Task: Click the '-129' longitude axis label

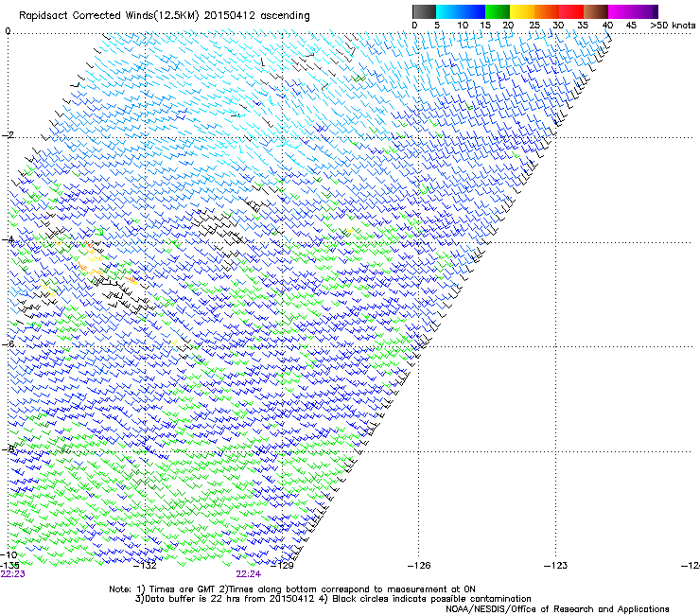Action: tap(282, 566)
